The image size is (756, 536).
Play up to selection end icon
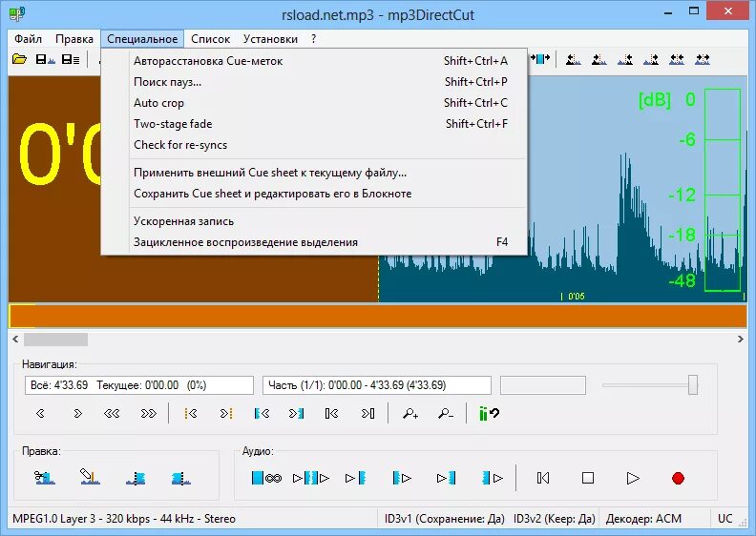[446, 478]
